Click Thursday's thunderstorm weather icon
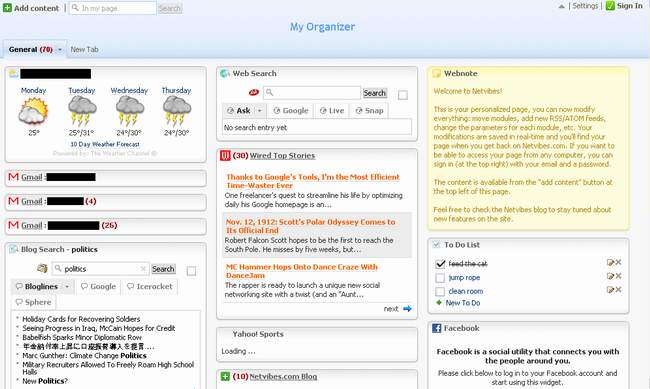The height and width of the screenshot is (389, 650). [x=177, y=111]
